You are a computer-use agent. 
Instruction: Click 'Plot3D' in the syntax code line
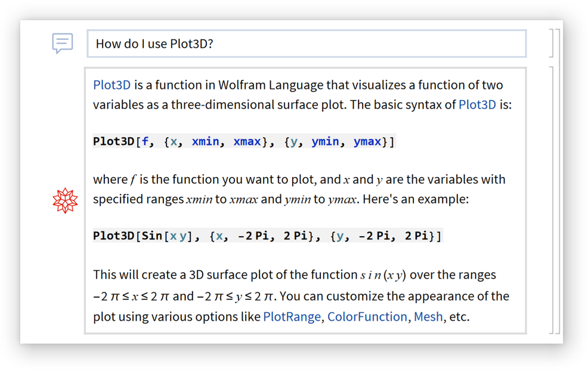click(114, 142)
